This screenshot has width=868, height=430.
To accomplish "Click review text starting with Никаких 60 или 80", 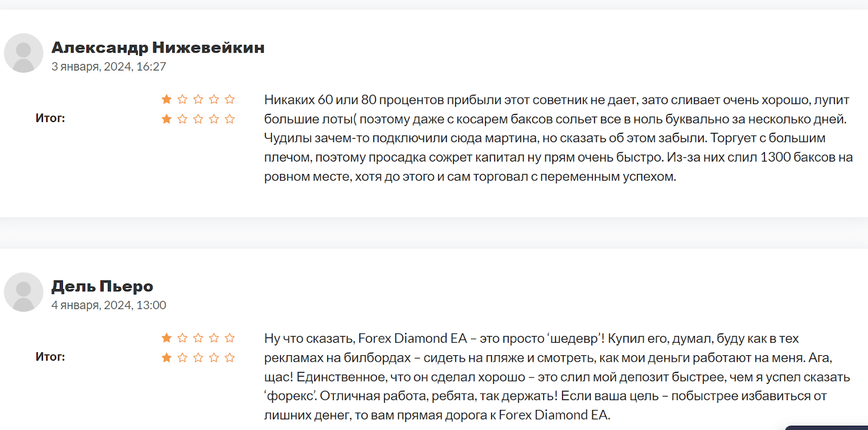I will tap(557, 138).
